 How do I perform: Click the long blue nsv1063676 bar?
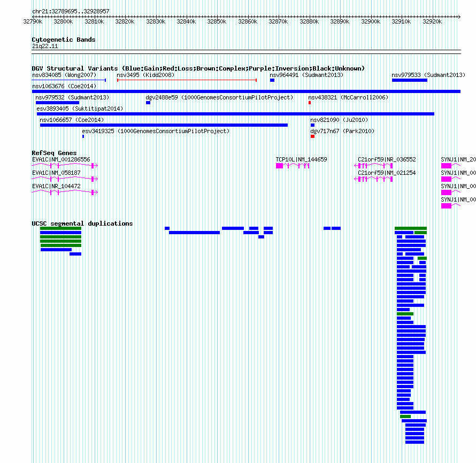coord(246,91)
